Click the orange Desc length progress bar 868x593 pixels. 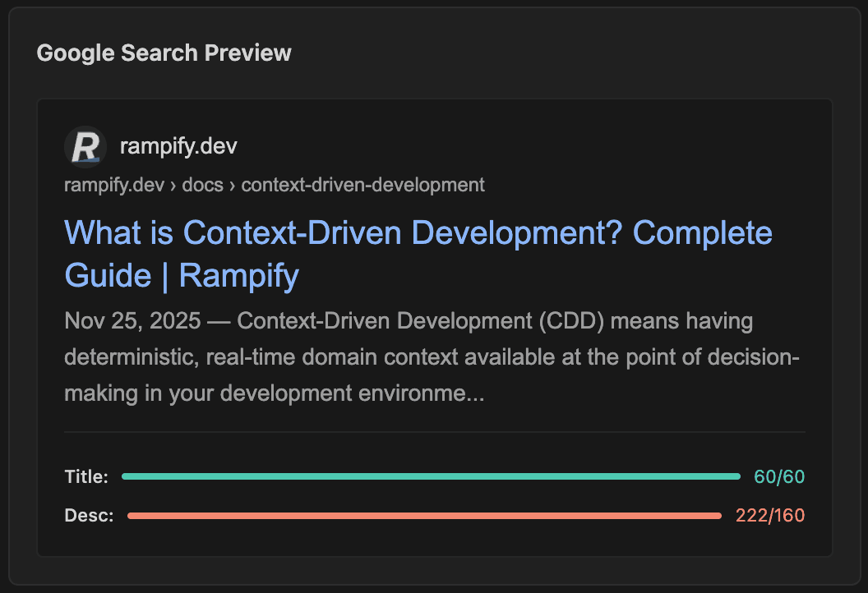pos(425,515)
